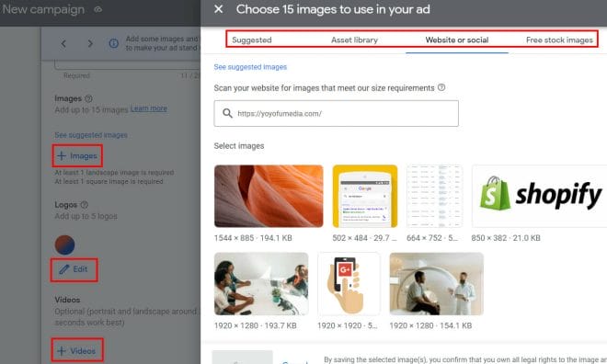Viewport: 607px width, 364px height.
Task: Select the Shopify logo image thumbnail
Action: [x=540, y=196]
